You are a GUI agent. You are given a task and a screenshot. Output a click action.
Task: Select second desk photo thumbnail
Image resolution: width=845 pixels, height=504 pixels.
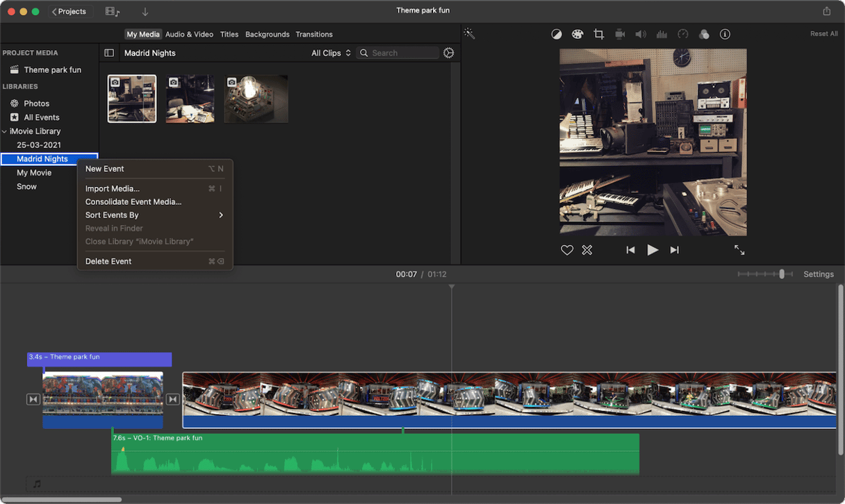point(190,99)
